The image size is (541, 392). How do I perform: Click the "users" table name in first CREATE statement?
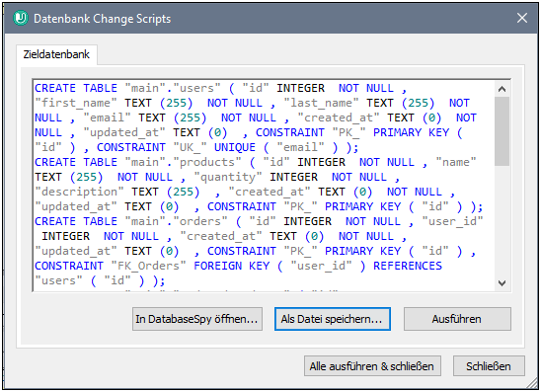[x=196, y=88]
